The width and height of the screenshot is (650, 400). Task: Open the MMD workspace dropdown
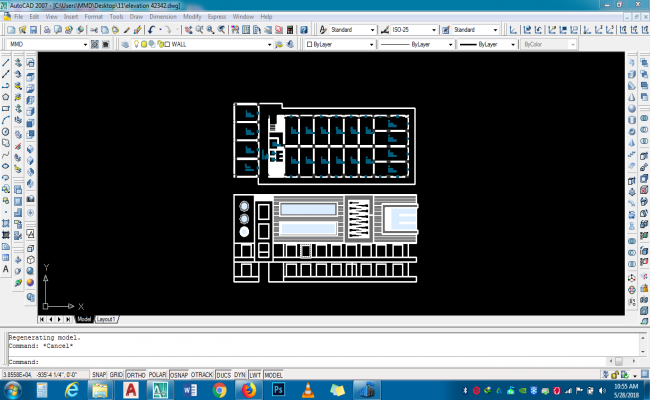pyautogui.click(x=44, y=45)
